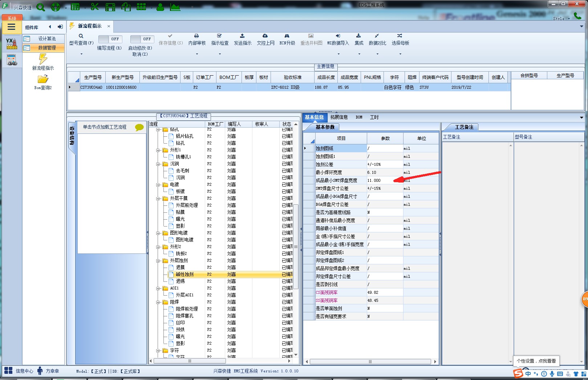Edit the 成品最小SMT焊盘宽度 parameter value
This screenshot has width=588, height=380.
(x=385, y=180)
